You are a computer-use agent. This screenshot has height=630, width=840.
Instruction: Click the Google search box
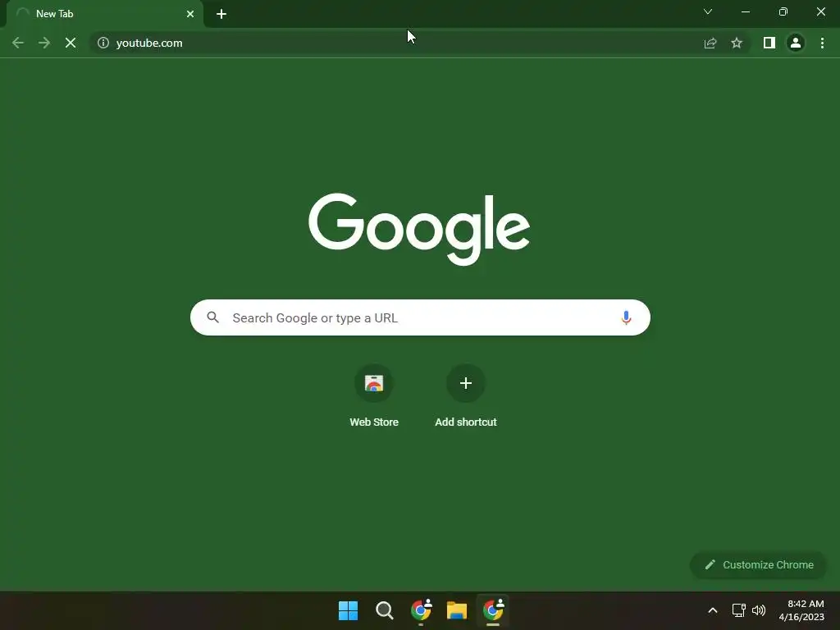click(420, 317)
